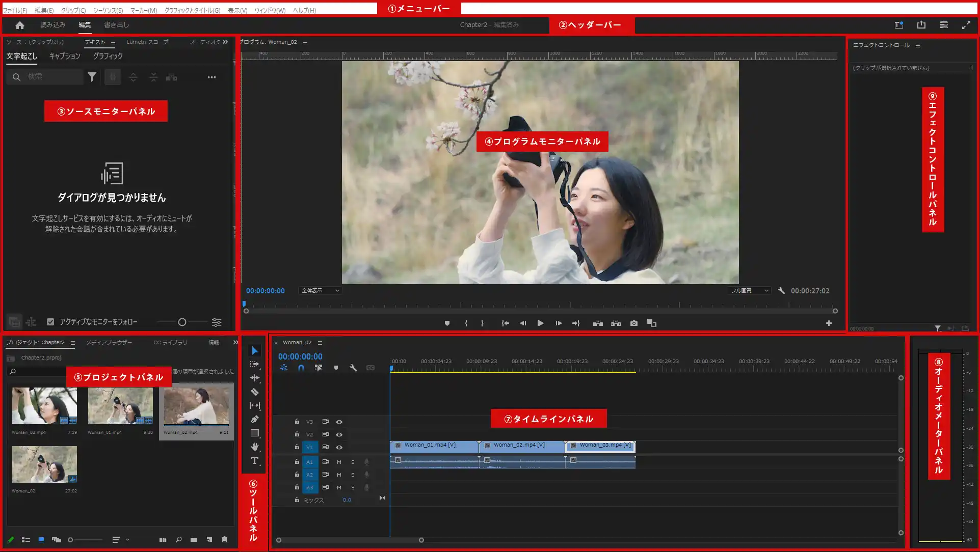This screenshot has width=980, height=552.
Task: Click the Lift button in Program Monitor
Action: [x=598, y=323]
